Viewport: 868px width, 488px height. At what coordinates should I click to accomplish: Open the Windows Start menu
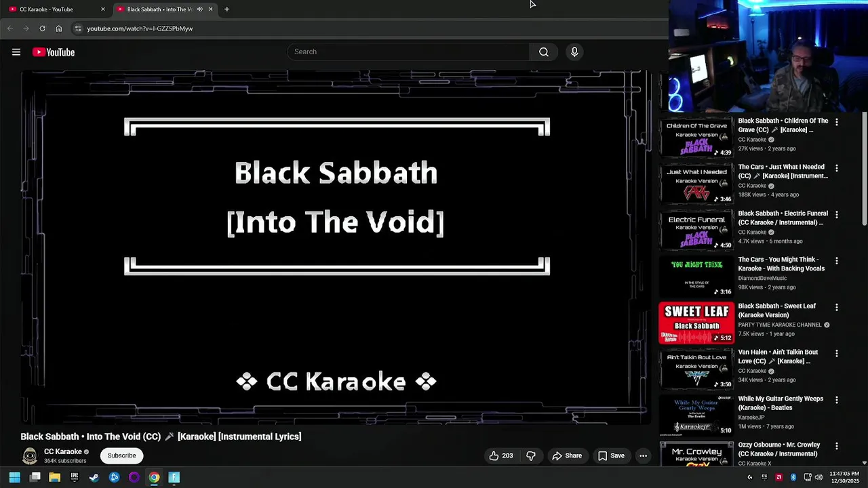(x=14, y=477)
